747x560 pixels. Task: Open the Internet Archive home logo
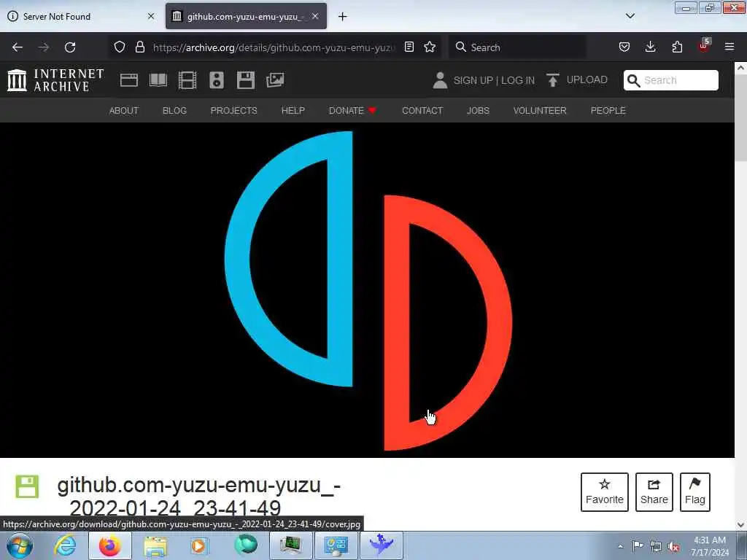point(55,80)
